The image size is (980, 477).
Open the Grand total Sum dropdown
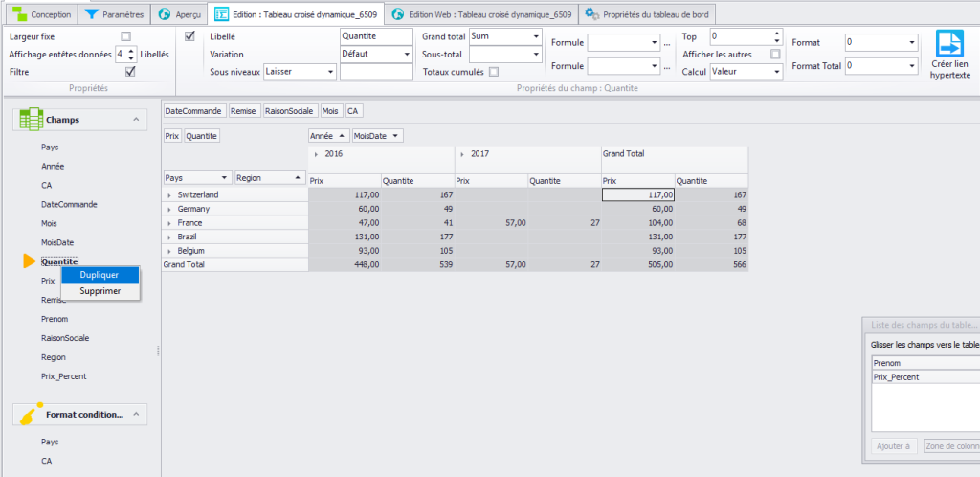[x=536, y=37]
